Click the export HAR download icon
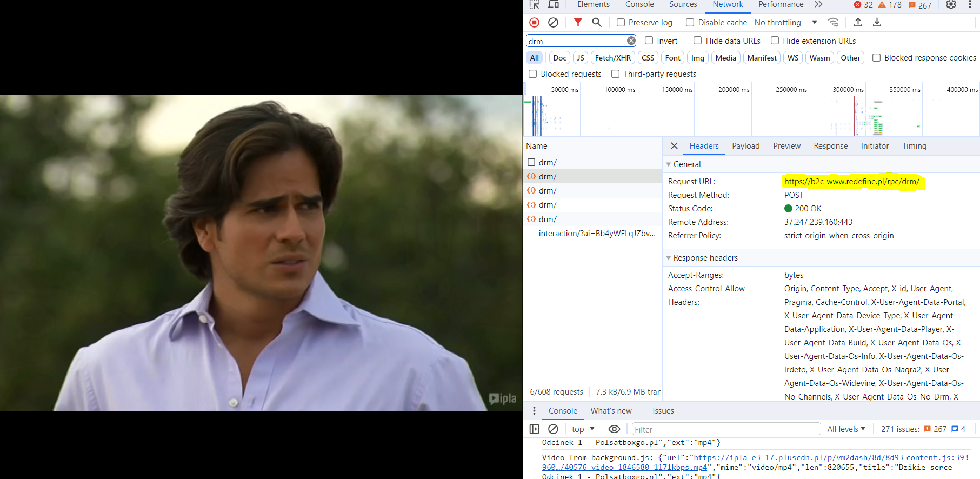The image size is (980, 479). point(877,22)
